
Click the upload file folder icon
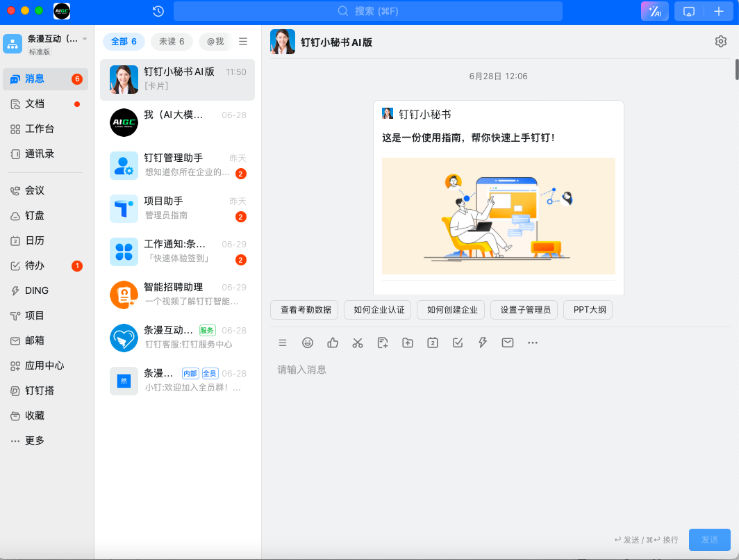click(408, 343)
